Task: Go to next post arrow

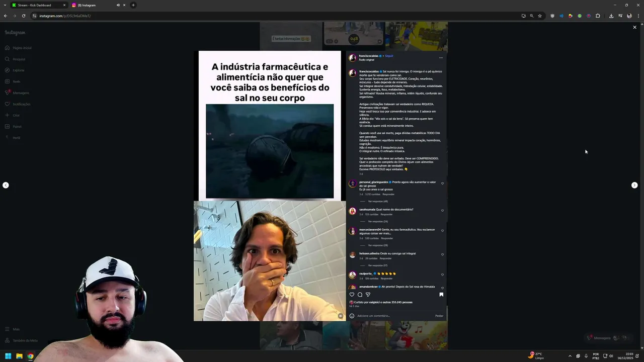Action: pos(634,185)
